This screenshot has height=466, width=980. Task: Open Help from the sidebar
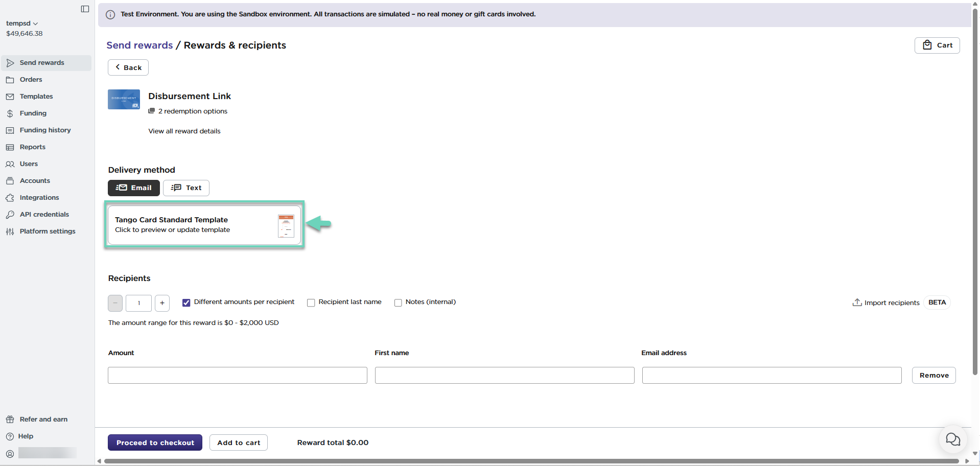pyautogui.click(x=26, y=436)
